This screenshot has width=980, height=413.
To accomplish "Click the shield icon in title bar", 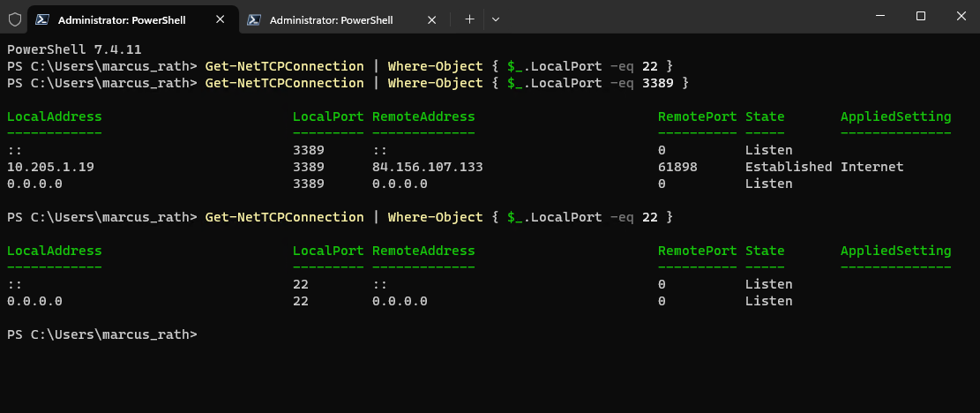I will point(15,19).
